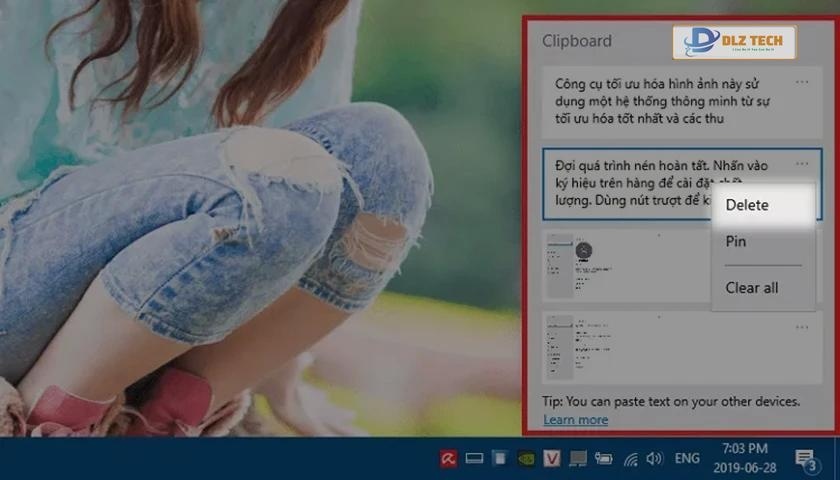
Task: Click the red V tray icon
Action: (x=551, y=459)
